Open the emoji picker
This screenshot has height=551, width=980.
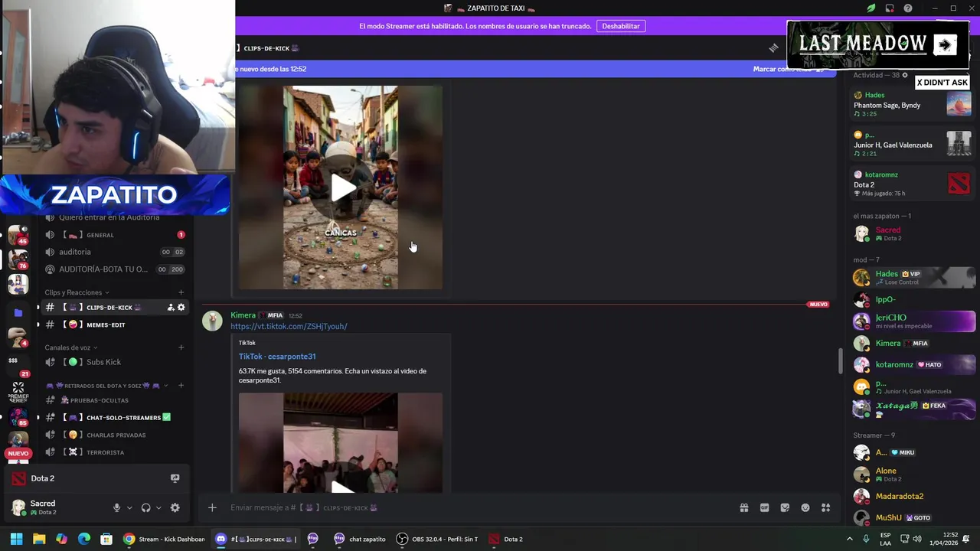tap(805, 507)
